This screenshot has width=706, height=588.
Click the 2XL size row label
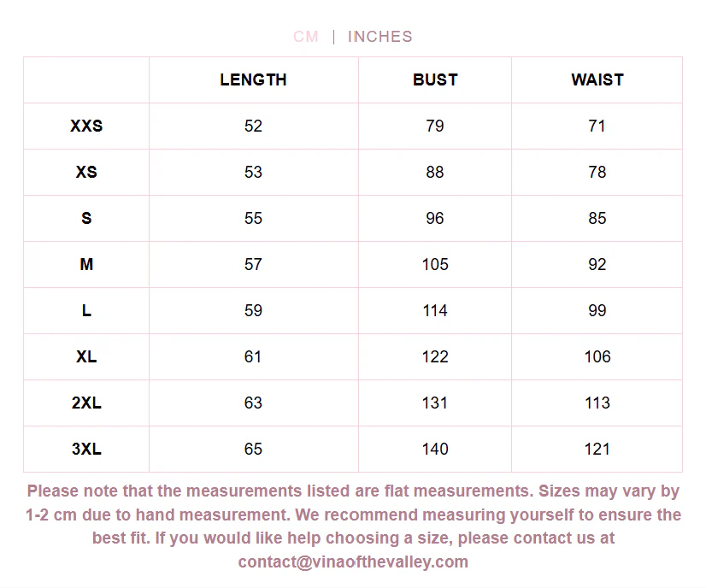pos(86,403)
